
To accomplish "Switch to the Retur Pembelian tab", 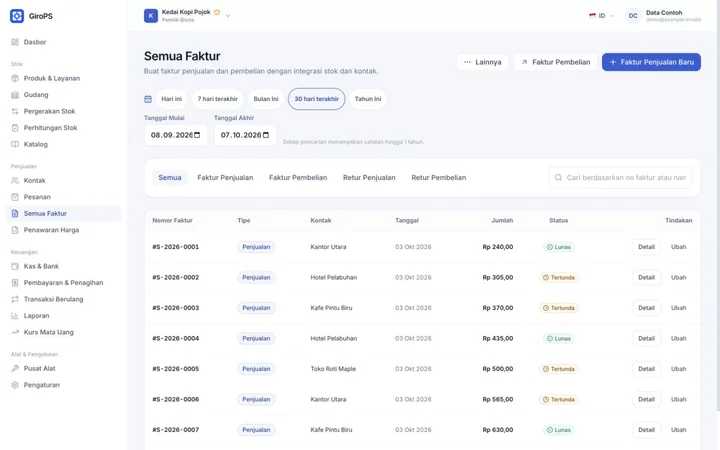I will pos(439,178).
